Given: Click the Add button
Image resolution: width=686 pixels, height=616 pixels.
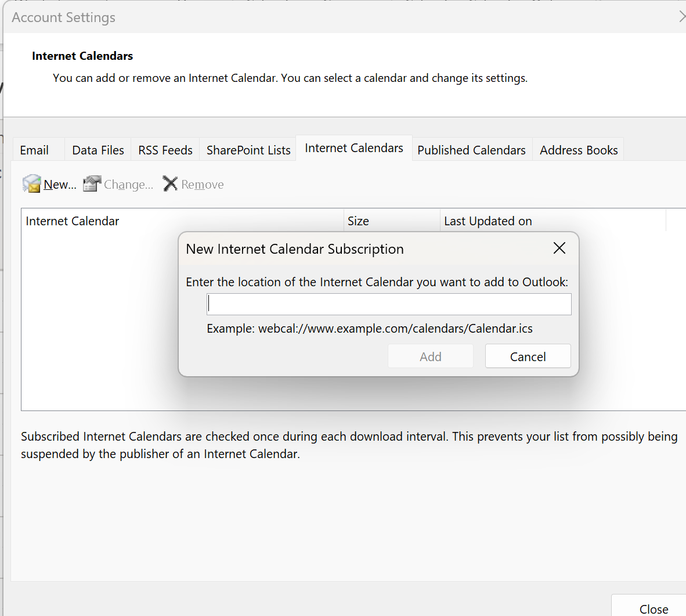Looking at the screenshot, I should (x=431, y=356).
